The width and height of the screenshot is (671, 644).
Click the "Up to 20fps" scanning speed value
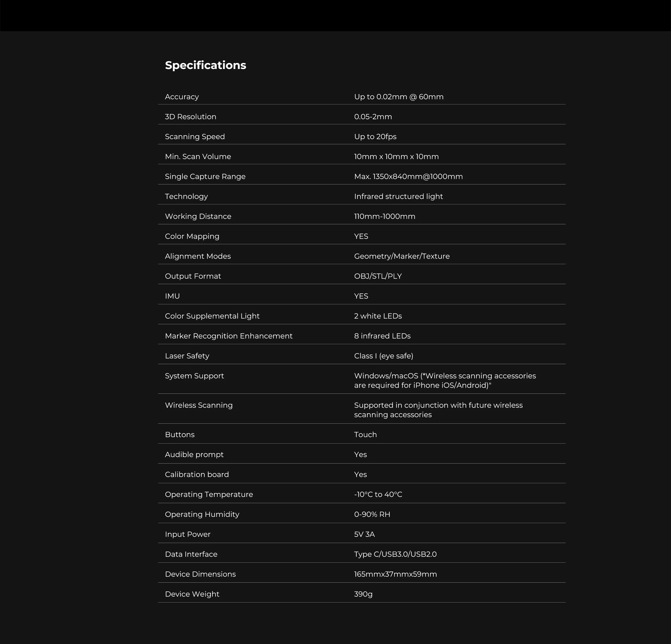(375, 137)
